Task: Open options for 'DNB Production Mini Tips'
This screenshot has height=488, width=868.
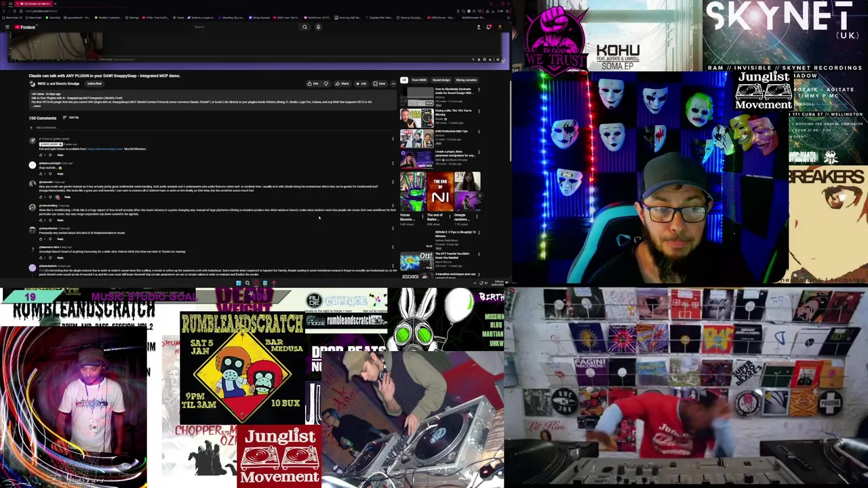Action: coord(479,131)
